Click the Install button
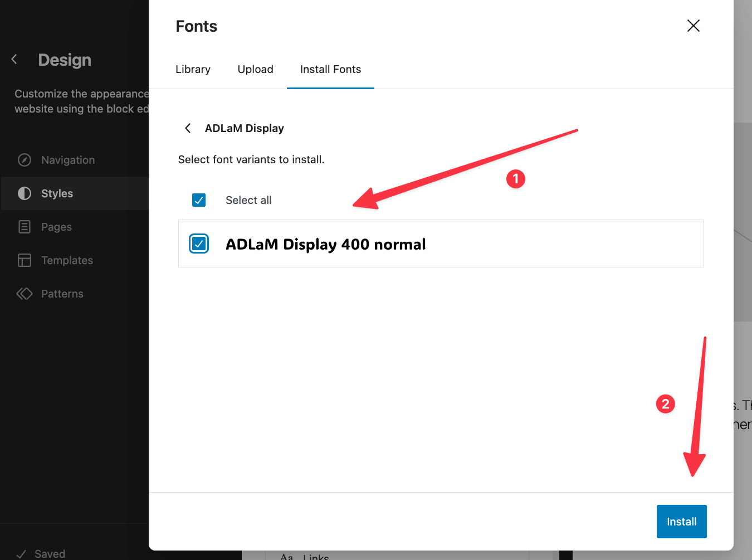 [x=681, y=521]
